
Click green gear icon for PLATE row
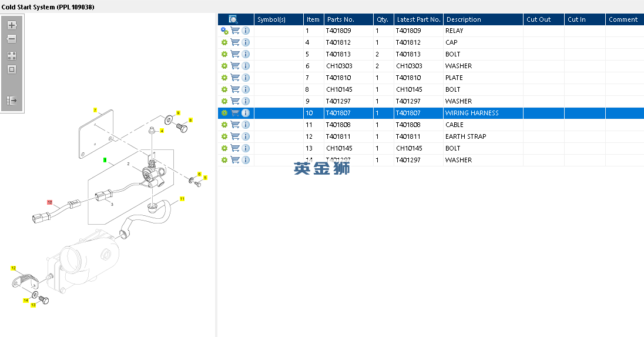click(224, 78)
